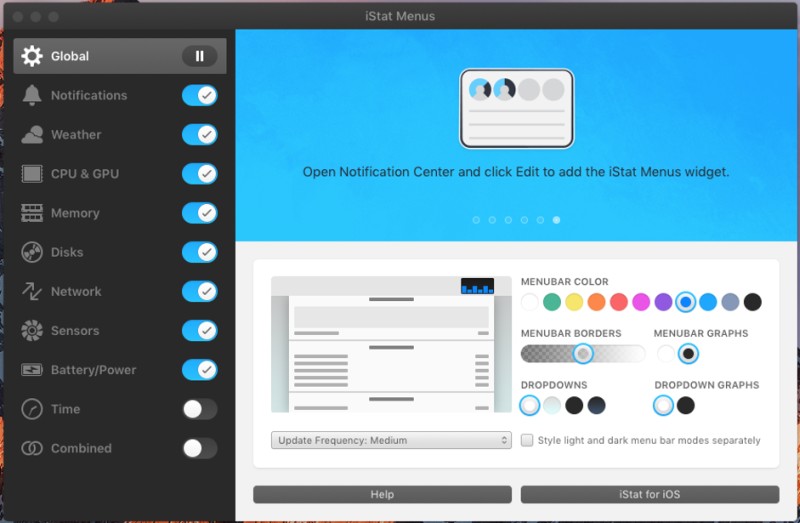Click the Notifications bell icon
The width and height of the screenshot is (800, 523).
[x=32, y=95]
